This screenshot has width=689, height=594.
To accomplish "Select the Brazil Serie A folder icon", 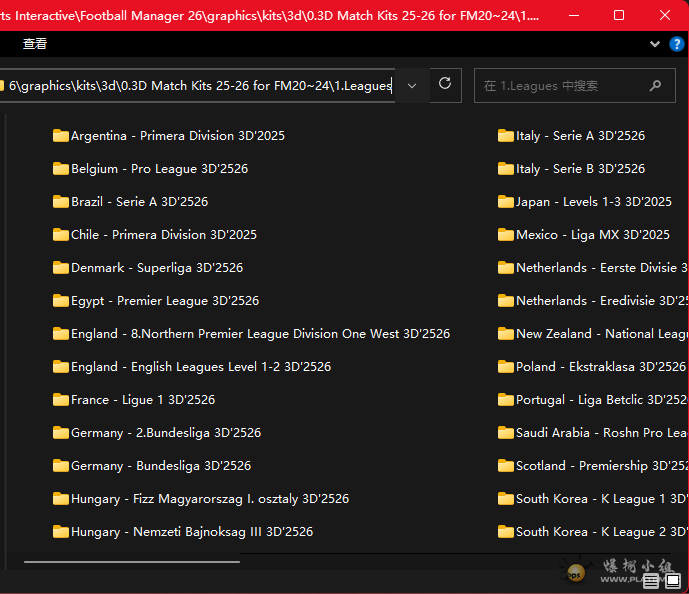I will 61,201.
